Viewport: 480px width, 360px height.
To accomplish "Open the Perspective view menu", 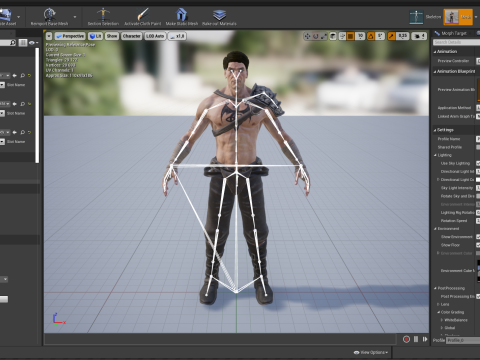I will tap(70, 36).
